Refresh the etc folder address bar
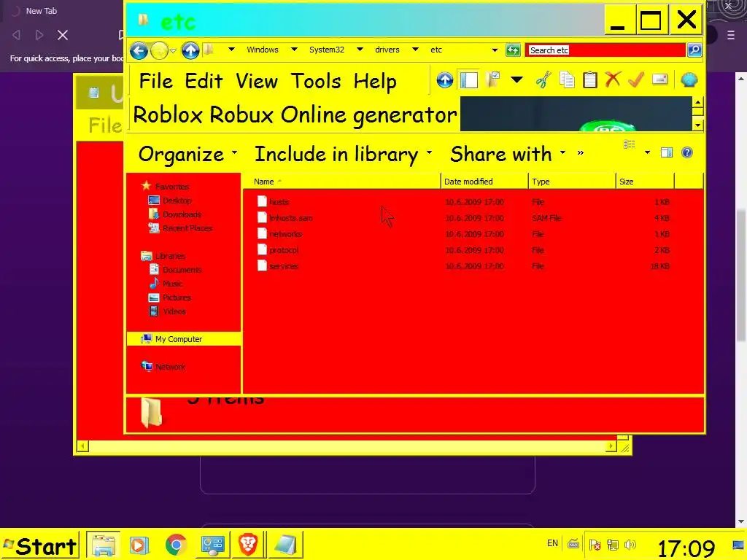This screenshot has width=747, height=560. (513, 50)
